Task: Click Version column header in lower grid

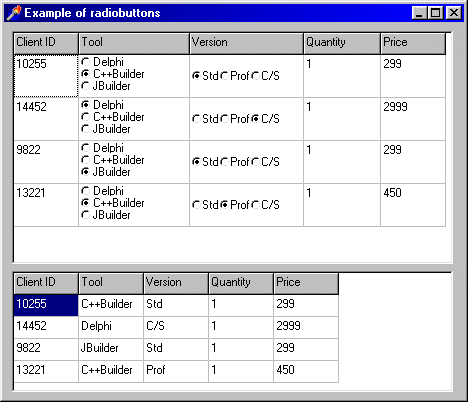Action: coord(176,283)
